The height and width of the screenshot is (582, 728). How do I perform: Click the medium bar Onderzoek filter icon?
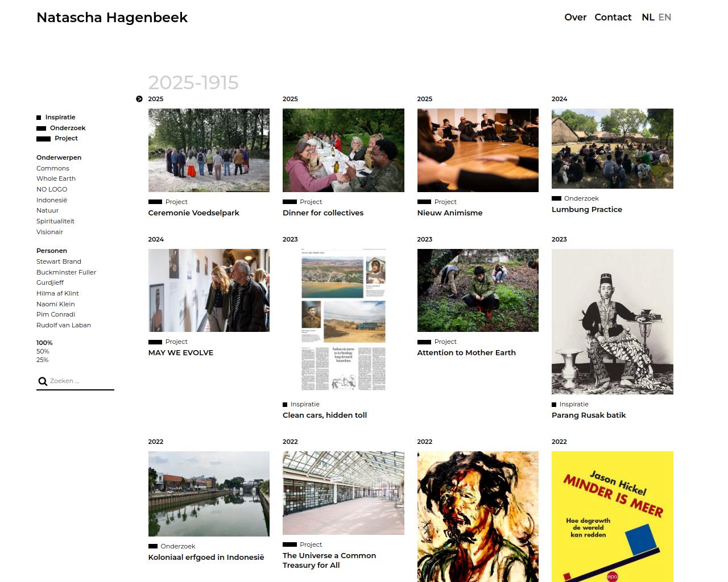(41, 128)
